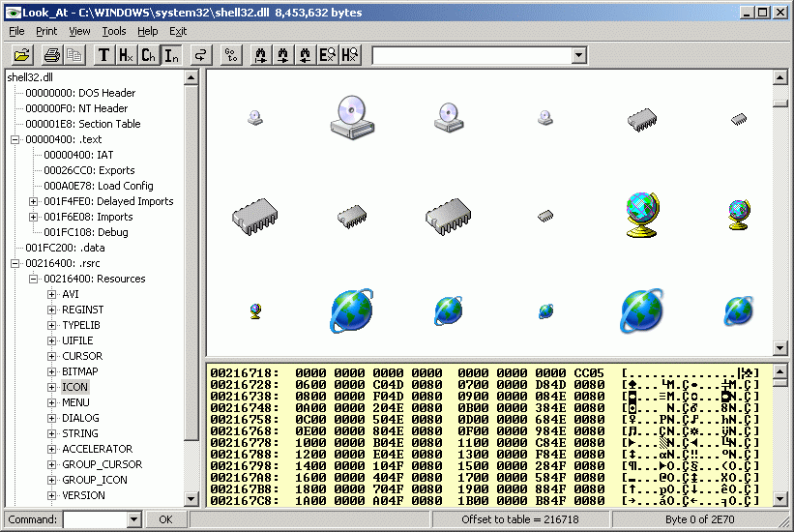Viewport: 794px width, 532px height.
Task: Click the Ex search toolbar icon
Action: (328, 55)
